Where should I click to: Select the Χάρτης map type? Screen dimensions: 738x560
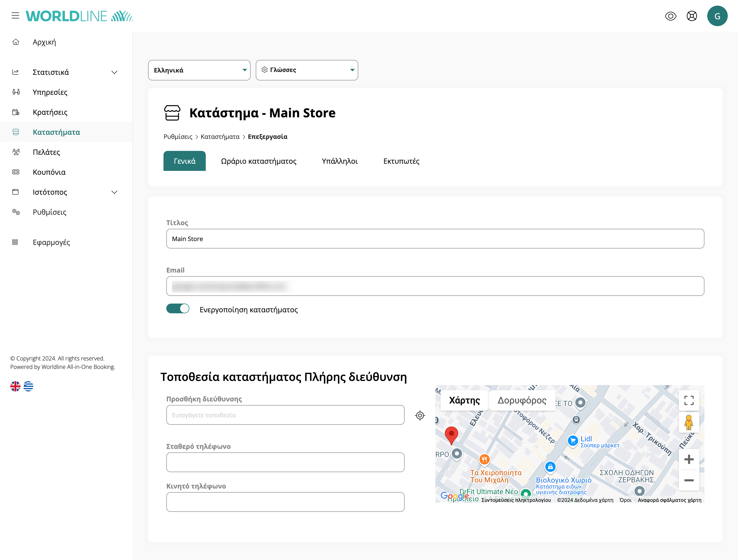coord(464,400)
